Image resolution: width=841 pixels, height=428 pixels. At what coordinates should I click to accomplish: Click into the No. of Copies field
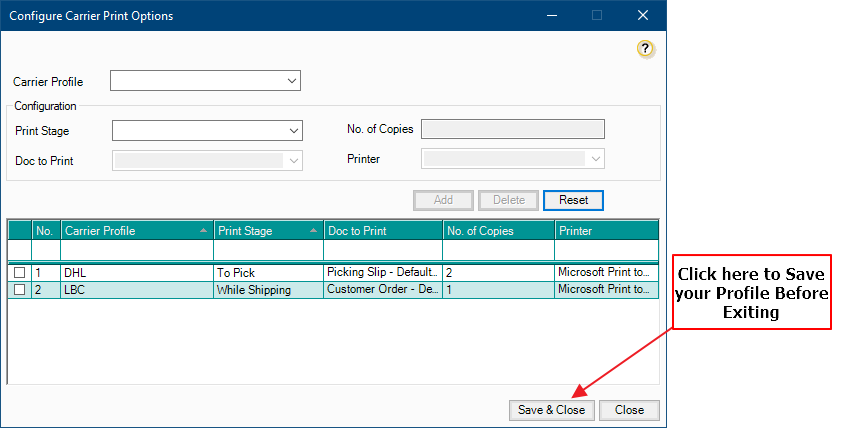(513, 129)
